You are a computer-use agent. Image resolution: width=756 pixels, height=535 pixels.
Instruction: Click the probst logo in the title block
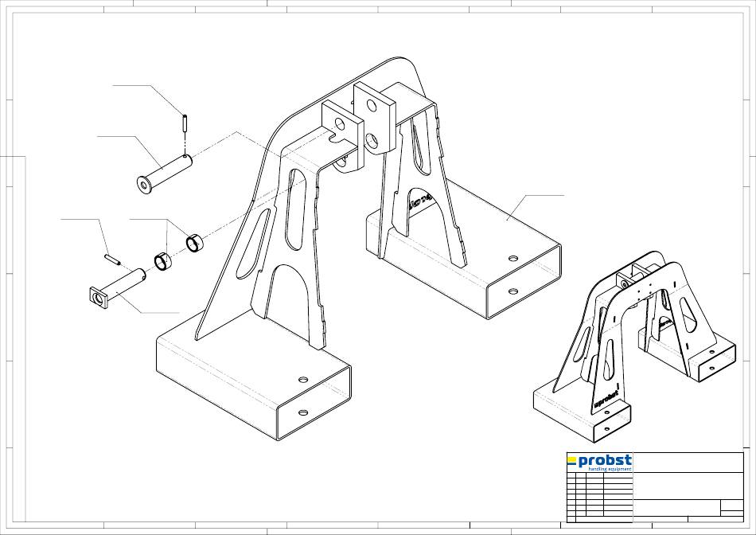[x=599, y=463]
